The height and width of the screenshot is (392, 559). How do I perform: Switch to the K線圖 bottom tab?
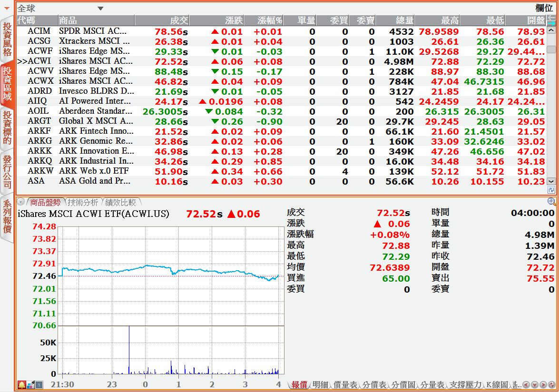497,385
